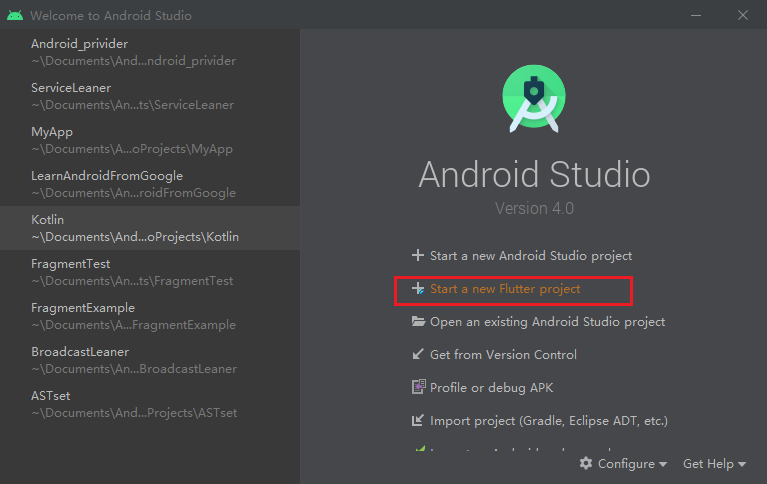Open the Configure dropdown arrow
The height and width of the screenshot is (484, 767).
tap(663, 464)
